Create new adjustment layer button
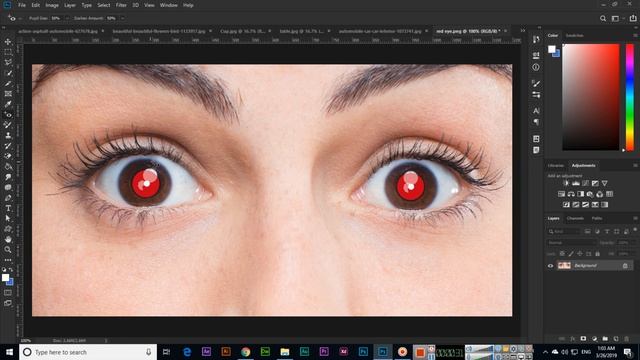The height and width of the screenshot is (360, 640). click(594, 339)
